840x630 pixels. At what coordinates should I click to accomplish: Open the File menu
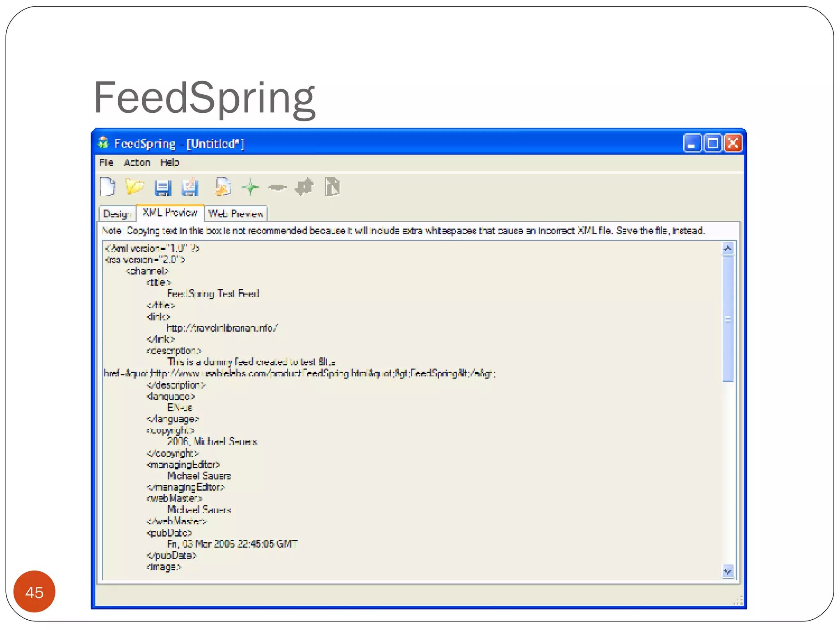106,163
